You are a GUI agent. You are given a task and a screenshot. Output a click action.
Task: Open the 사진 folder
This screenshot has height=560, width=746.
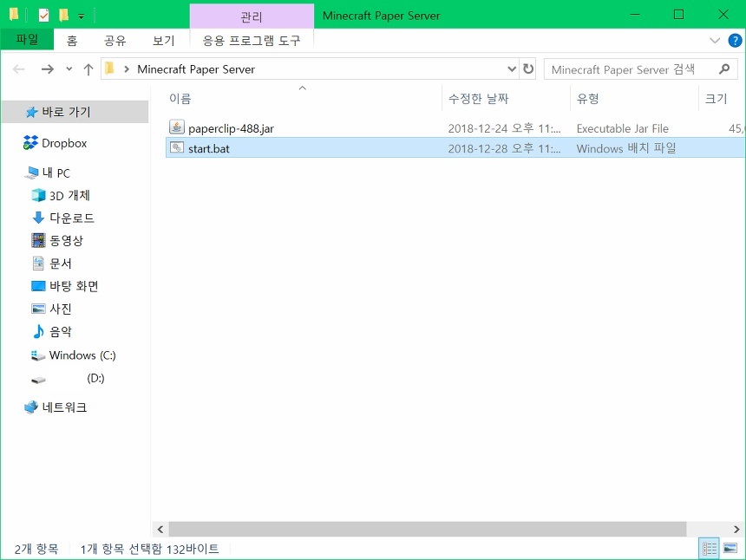[x=61, y=309]
